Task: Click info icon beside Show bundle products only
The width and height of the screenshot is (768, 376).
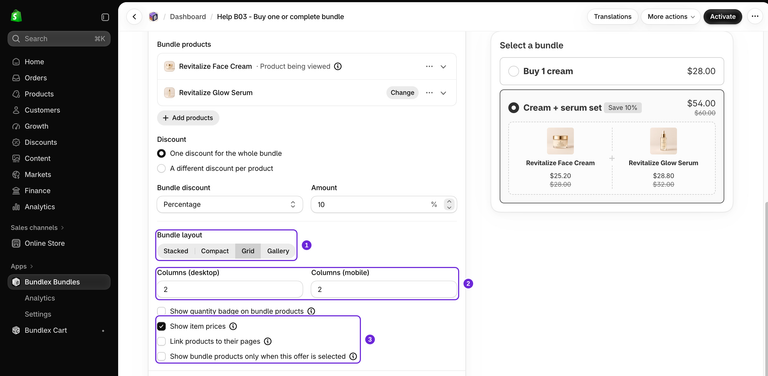Action: point(353,356)
